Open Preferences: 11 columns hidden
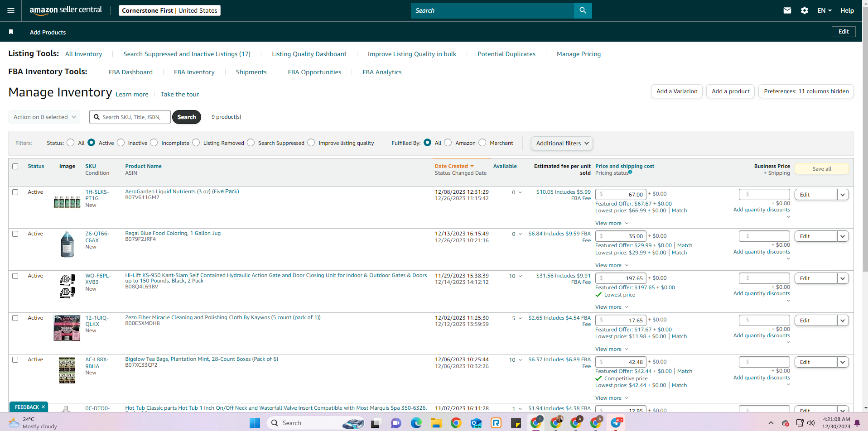 [806, 91]
